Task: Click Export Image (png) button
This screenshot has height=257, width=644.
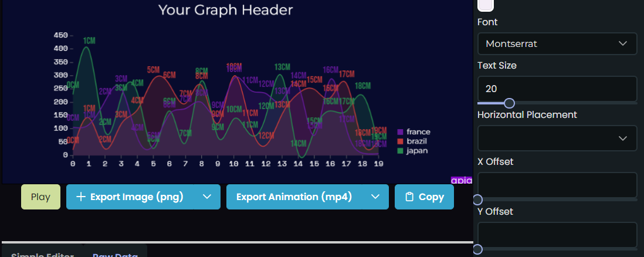Action: [x=130, y=197]
